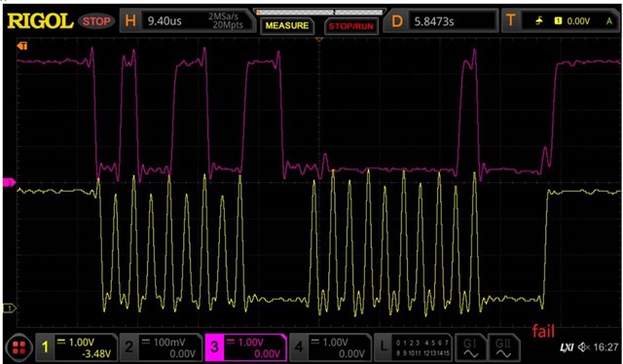Click the memory position waveform navigation bar

[319, 13]
